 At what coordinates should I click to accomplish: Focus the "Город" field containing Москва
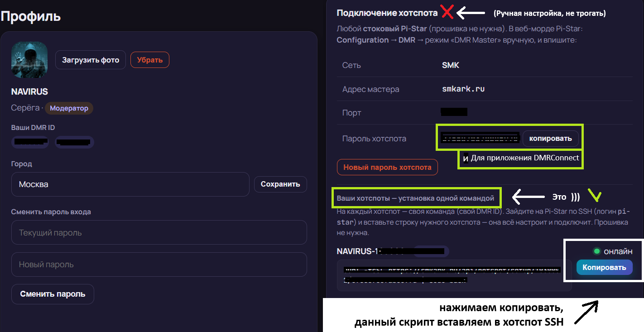click(130, 184)
